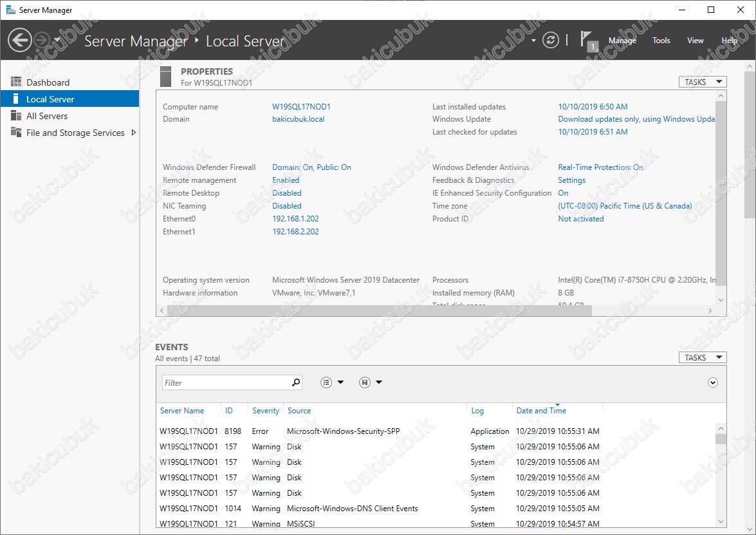The image size is (756, 535).
Task: Click the All Servers sidebar icon
Action: pos(16,116)
